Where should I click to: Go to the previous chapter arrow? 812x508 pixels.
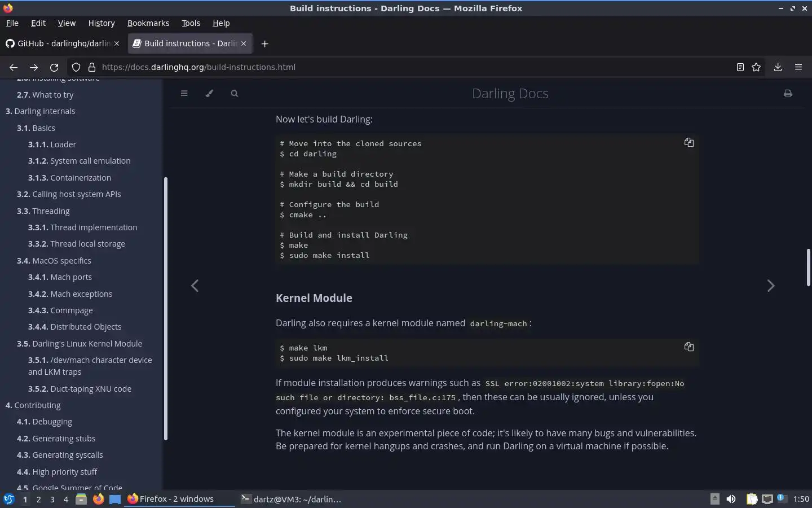pos(195,286)
